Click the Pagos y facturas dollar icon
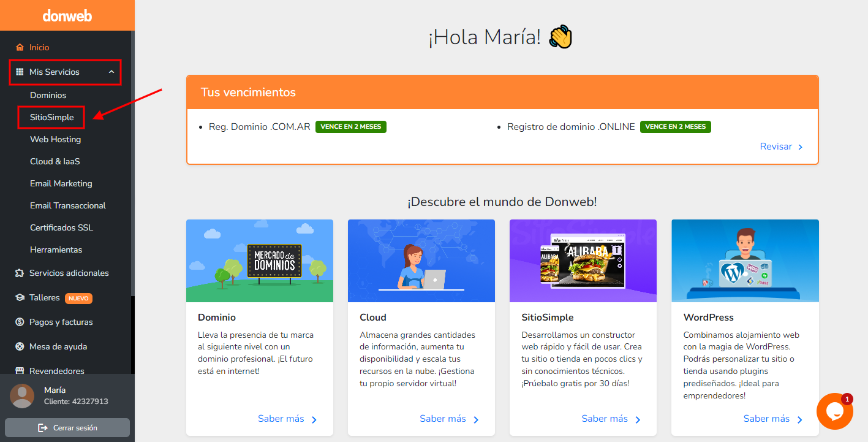Image resolution: width=868 pixels, height=442 pixels. (20, 322)
